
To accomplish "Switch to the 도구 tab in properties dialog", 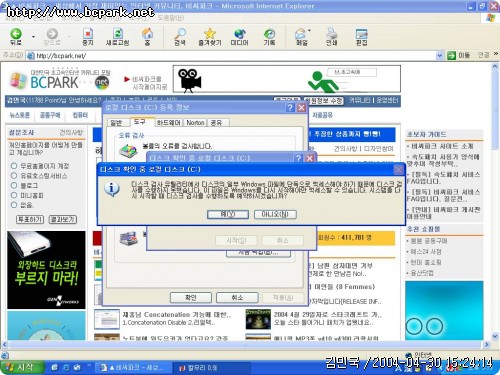I will click(x=140, y=122).
